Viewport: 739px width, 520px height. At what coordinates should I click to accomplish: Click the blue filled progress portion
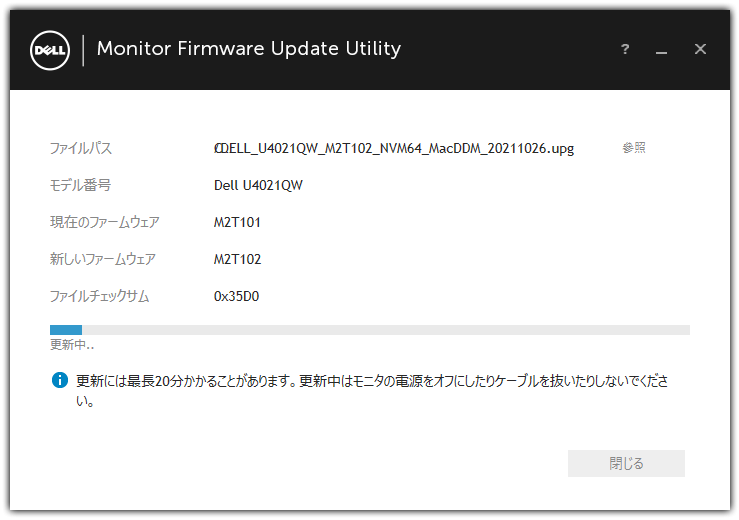tap(66, 330)
